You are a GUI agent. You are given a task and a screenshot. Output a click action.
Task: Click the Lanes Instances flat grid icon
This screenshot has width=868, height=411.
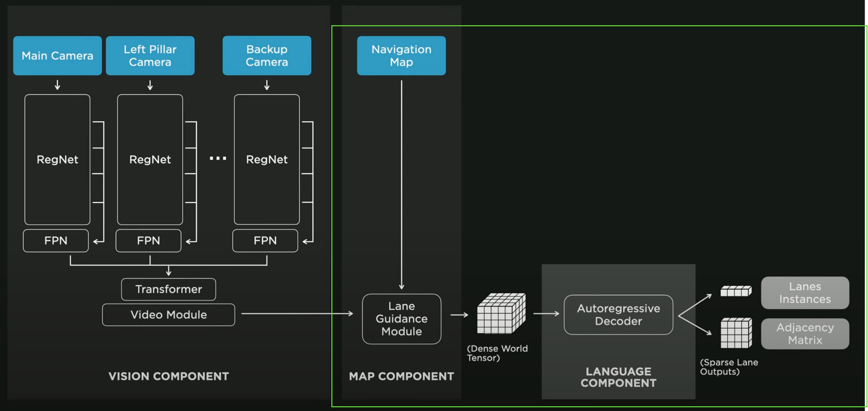(736, 291)
